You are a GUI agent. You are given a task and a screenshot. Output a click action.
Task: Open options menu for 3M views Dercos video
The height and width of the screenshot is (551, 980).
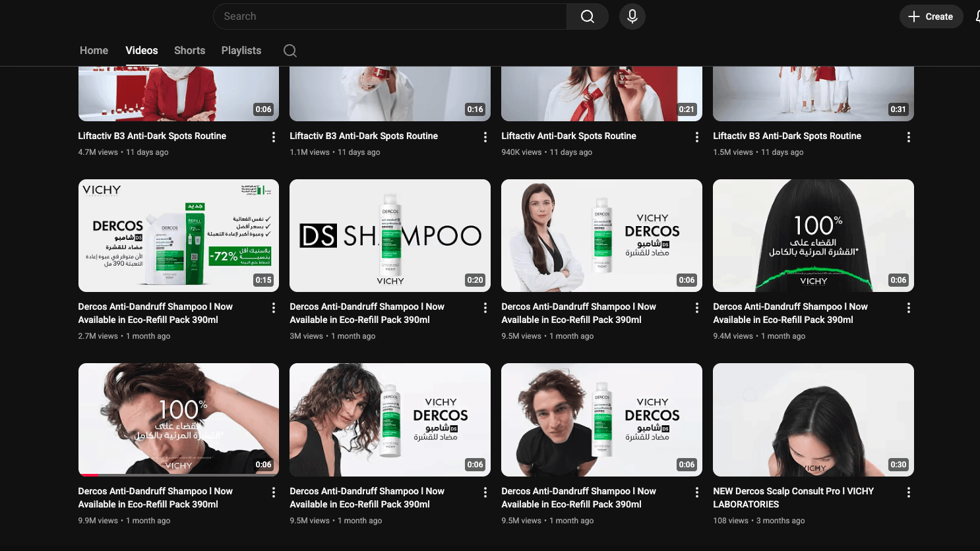pos(485,308)
